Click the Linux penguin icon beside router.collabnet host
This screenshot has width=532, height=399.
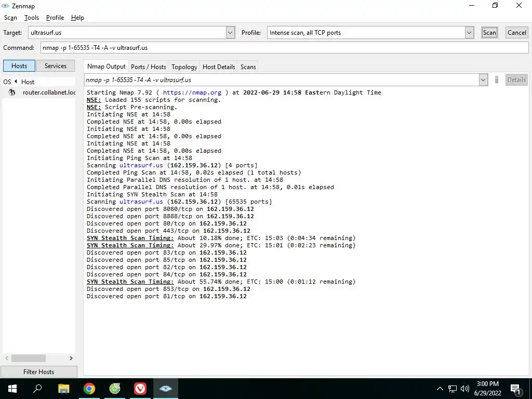(x=12, y=92)
